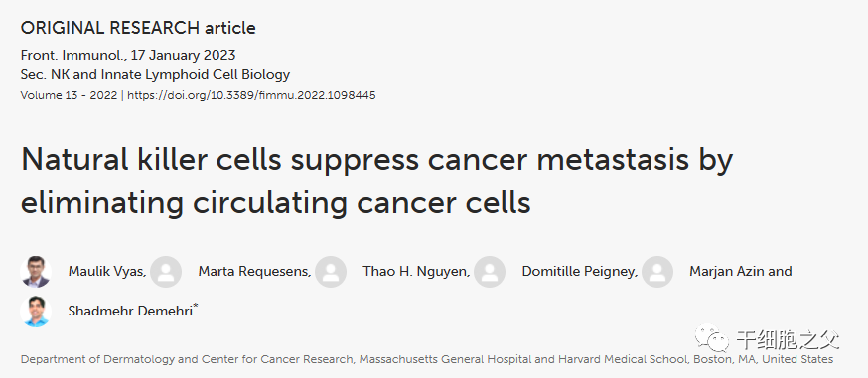Follow the doi.org article link

pos(251,95)
